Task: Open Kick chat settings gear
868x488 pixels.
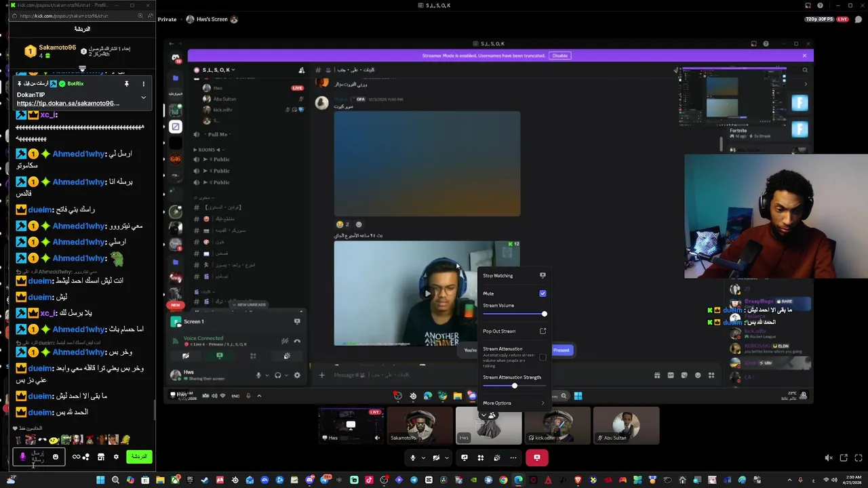Action: pos(116,457)
